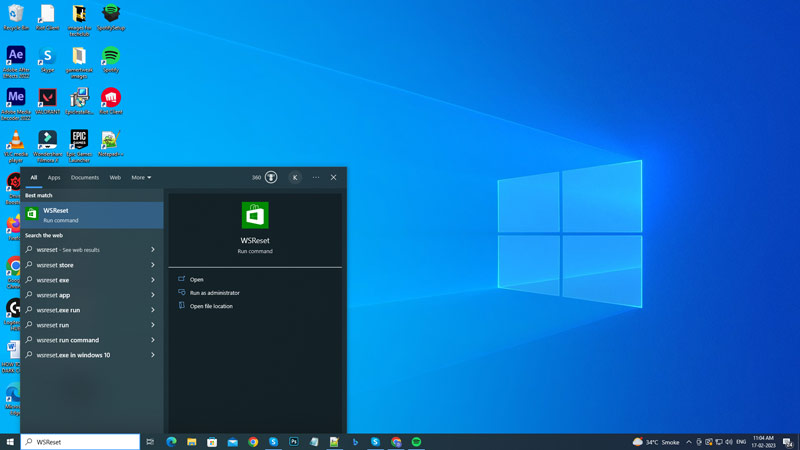Open the three-dots options menu in search
The width and height of the screenshot is (800, 450).
pyautogui.click(x=316, y=177)
